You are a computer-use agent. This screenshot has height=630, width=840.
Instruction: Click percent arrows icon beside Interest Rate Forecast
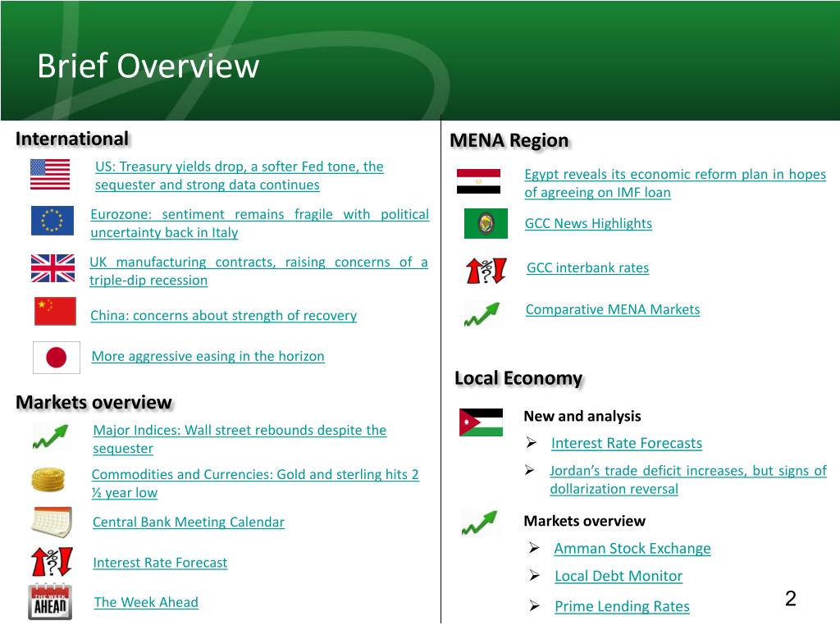pos(52,561)
